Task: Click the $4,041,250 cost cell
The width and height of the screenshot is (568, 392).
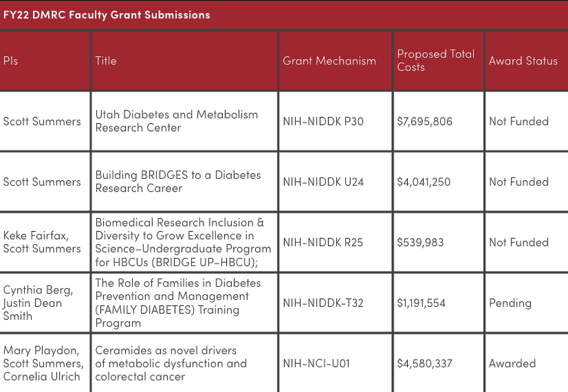Action: 438,182
